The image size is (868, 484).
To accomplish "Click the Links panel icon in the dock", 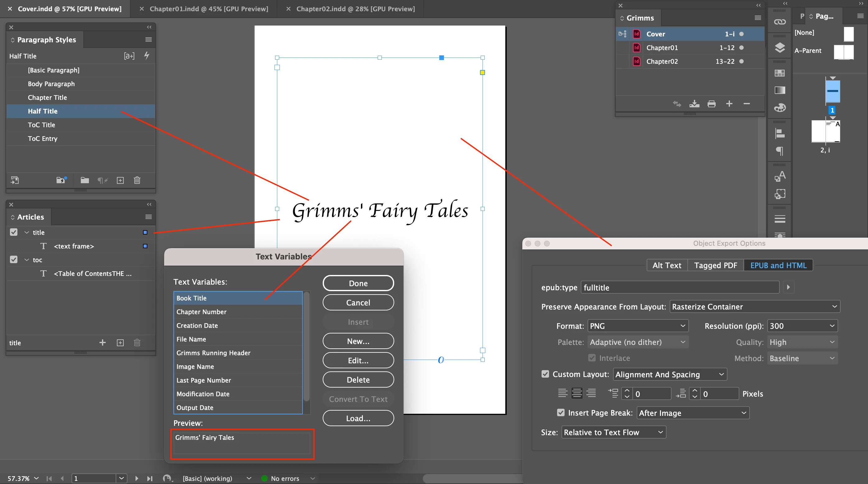I will 780,22.
